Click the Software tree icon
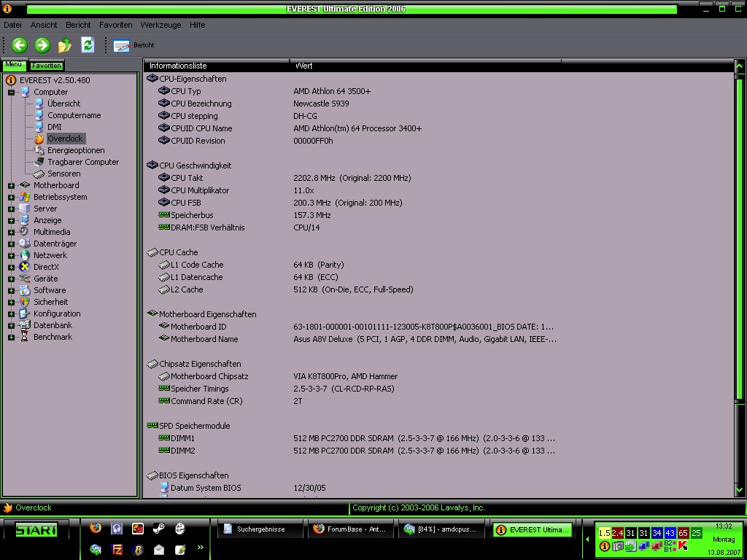Image resolution: width=747 pixels, height=560 pixels. (25, 290)
